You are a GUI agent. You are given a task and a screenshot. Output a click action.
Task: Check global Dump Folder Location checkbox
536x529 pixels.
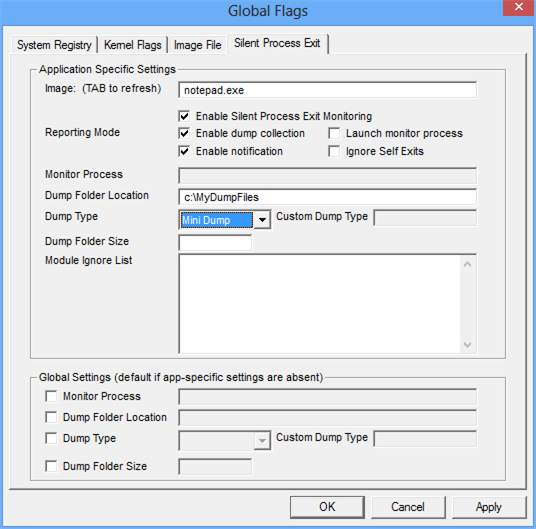(x=51, y=417)
